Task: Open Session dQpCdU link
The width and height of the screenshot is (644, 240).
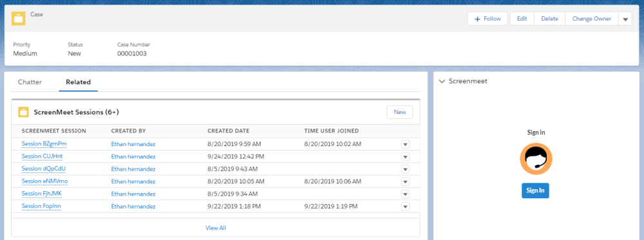Action: coord(44,169)
